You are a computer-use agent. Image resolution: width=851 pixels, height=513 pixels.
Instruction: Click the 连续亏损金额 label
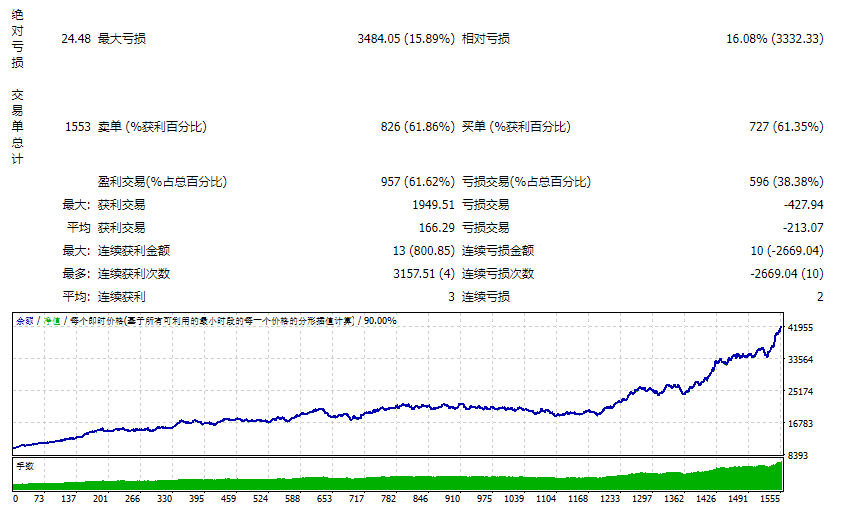tap(498, 251)
